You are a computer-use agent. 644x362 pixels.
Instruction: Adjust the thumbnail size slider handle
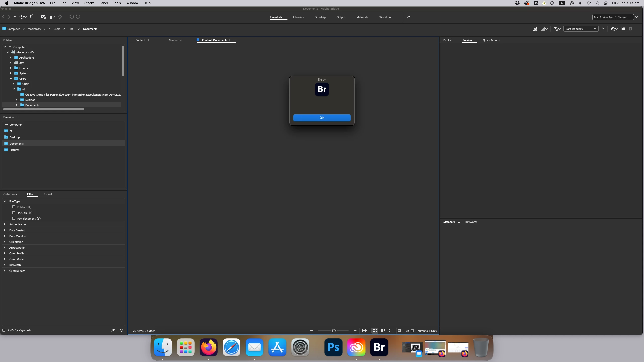tap(334, 331)
